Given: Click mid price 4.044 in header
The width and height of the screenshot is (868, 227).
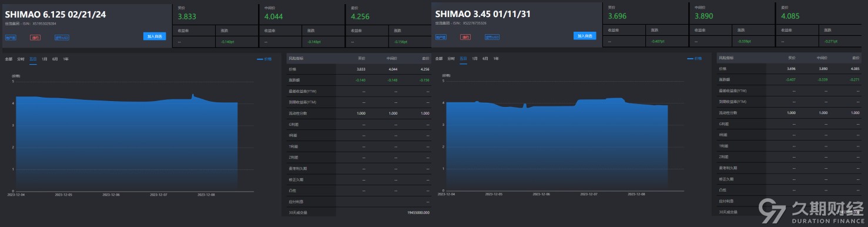Looking at the screenshot, I should pyautogui.click(x=273, y=16).
